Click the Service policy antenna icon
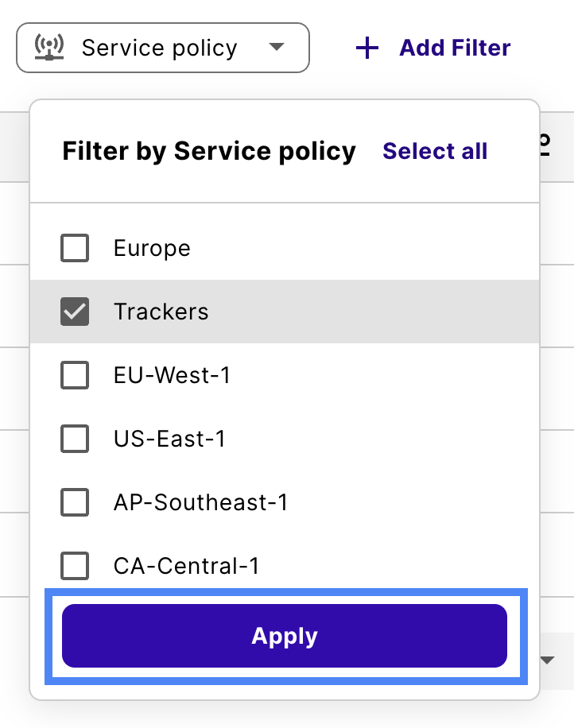 pos(49,48)
